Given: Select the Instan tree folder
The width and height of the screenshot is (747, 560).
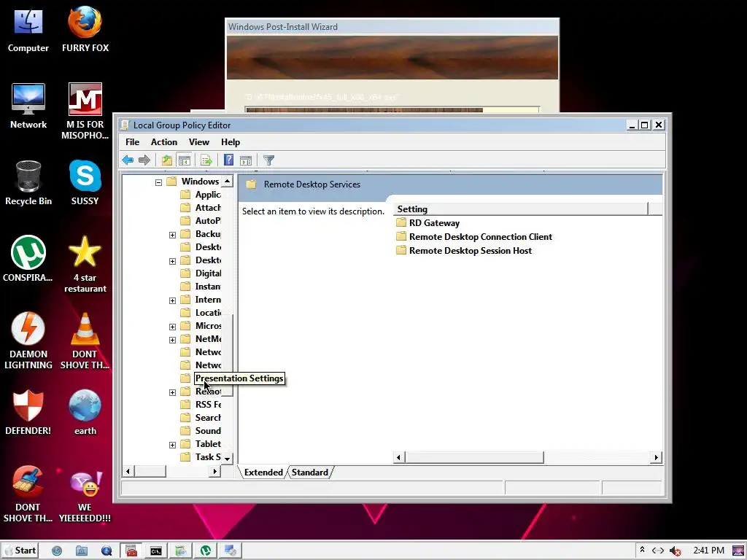Looking at the screenshot, I should 201,286.
